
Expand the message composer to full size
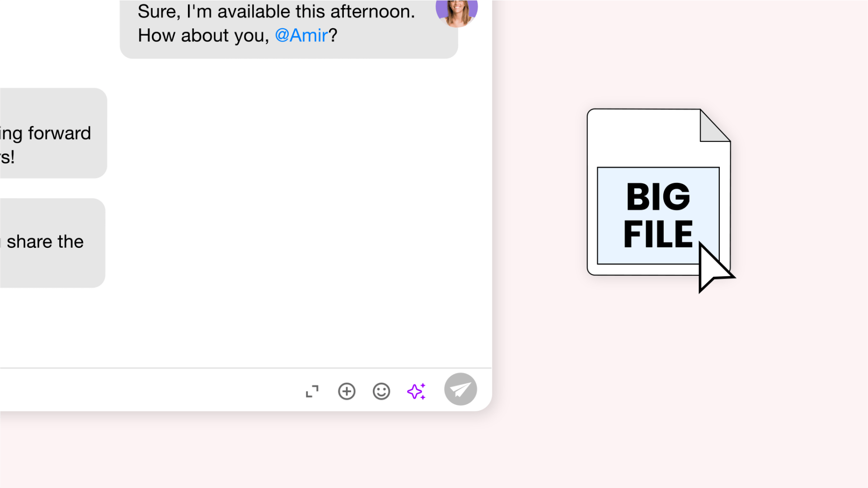click(312, 391)
